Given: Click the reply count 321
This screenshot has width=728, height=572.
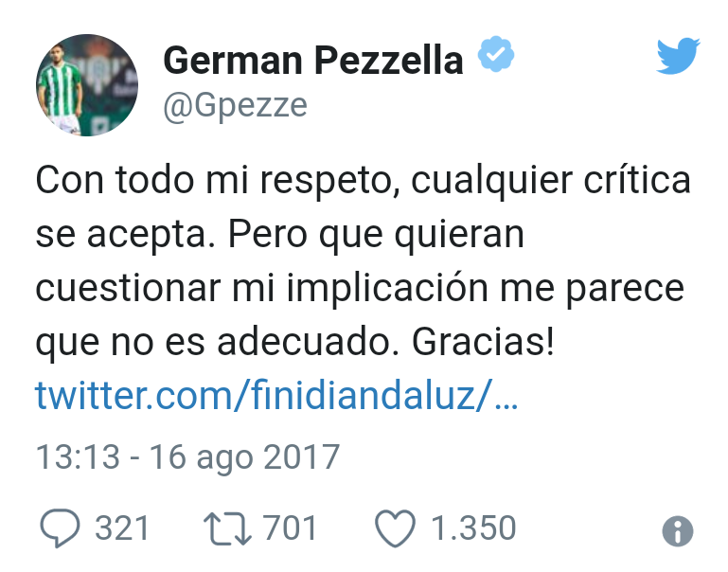Looking at the screenshot, I should click(122, 527).
